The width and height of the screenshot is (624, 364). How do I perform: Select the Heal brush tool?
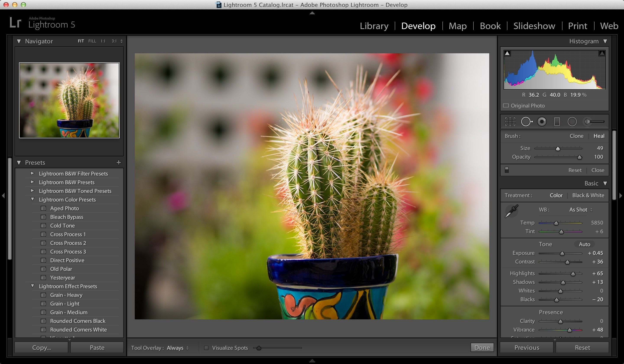[x=598, y=135]
